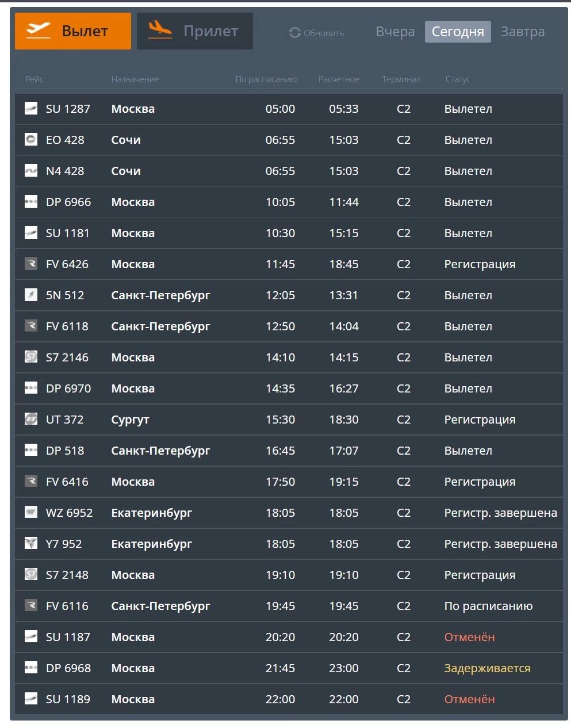Click the S7 logo for flight S7 2146

pyautogui.click(x=31, y=357)
